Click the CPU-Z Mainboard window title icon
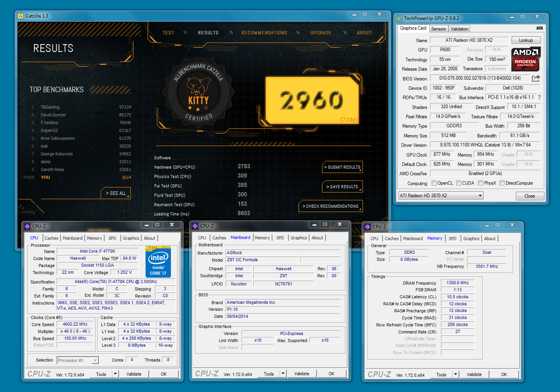 click(x=196, y=226)
